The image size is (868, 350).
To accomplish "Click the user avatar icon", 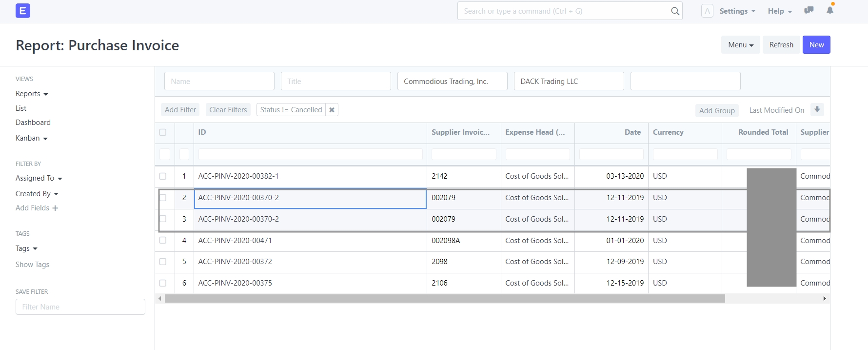I will (x=707, y=11).
